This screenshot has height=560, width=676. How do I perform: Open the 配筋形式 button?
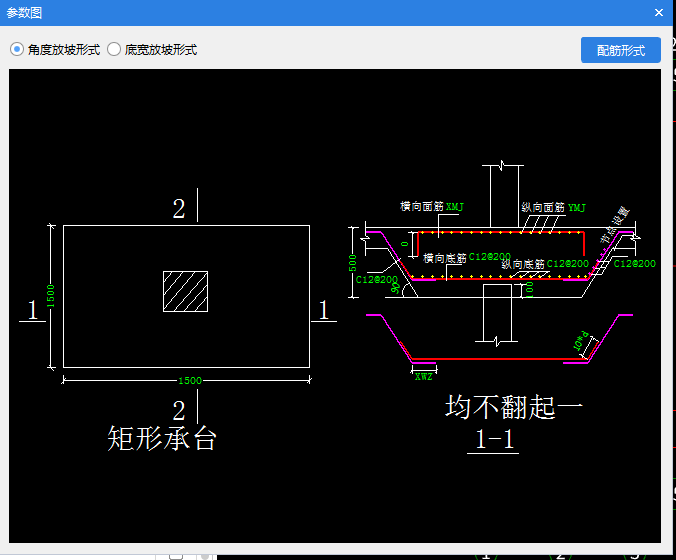coord(620,50)
